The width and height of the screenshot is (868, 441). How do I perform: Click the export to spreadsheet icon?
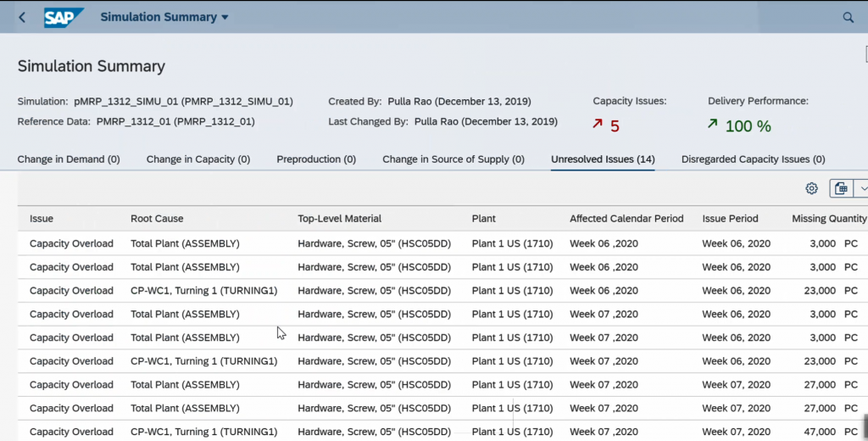tap(841, 188)
